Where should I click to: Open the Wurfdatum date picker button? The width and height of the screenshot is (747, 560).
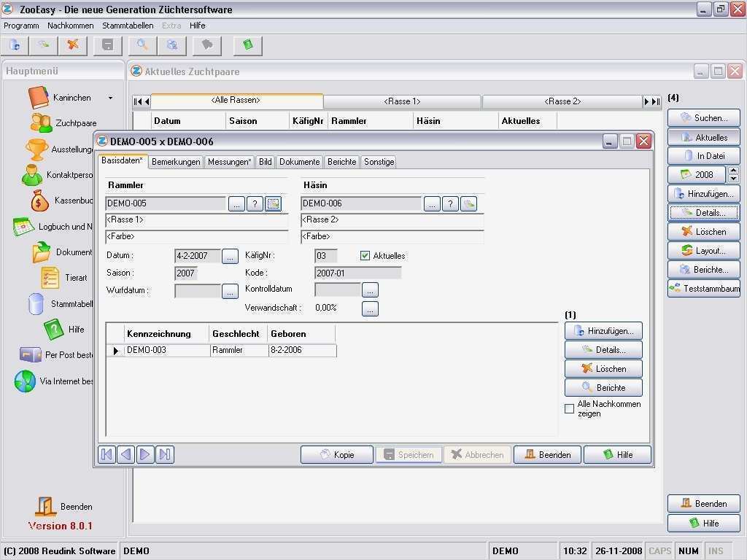point(230,291)
